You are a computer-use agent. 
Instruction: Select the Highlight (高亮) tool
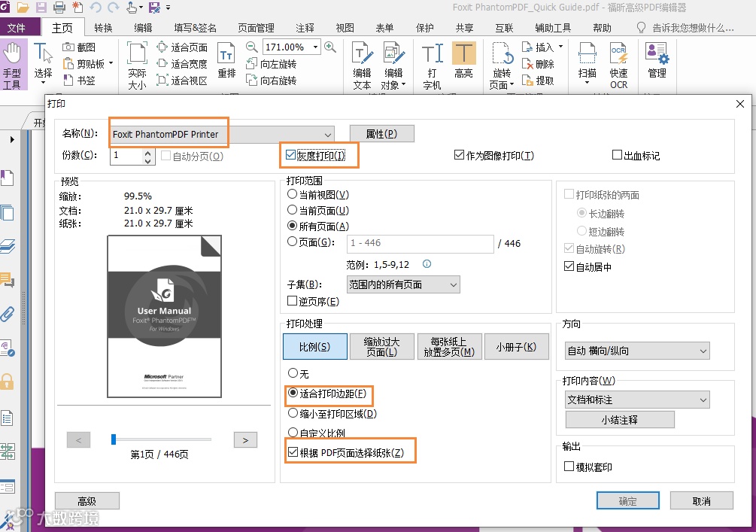pyautogui.click(x=464, y=61)
